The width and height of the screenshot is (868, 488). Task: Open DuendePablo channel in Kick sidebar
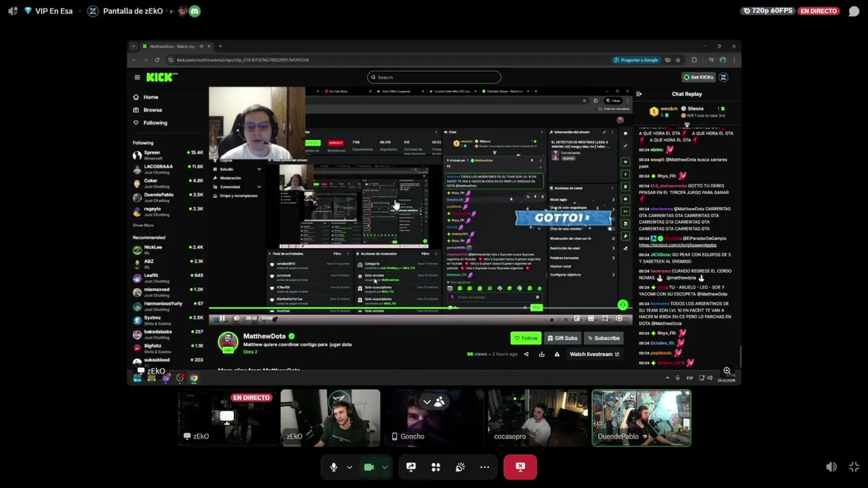pyautogui.click(x=168, y=197)
